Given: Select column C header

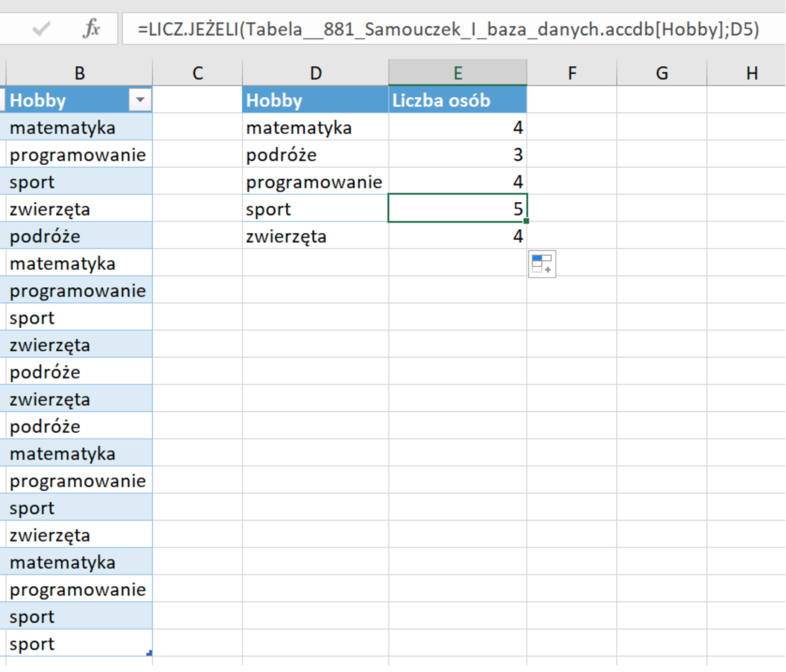Looking at the screenshot, I should (197, 73).
